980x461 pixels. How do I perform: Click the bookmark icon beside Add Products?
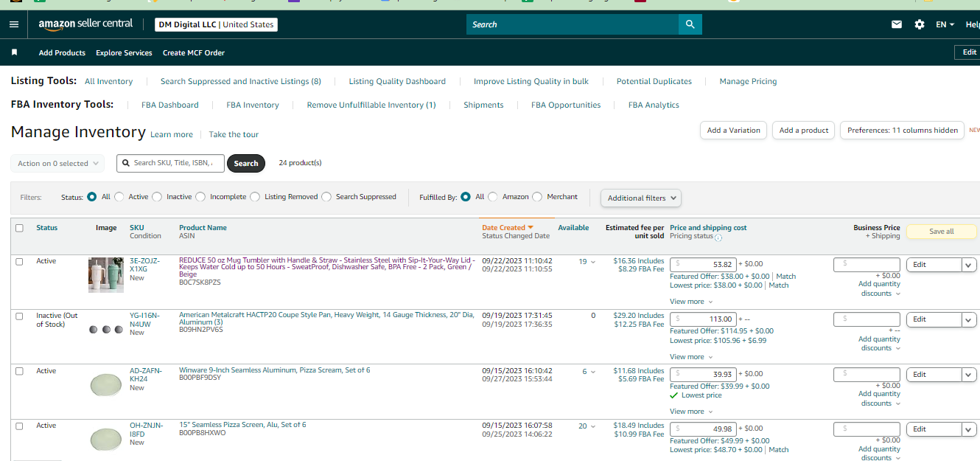click(14, 52)
